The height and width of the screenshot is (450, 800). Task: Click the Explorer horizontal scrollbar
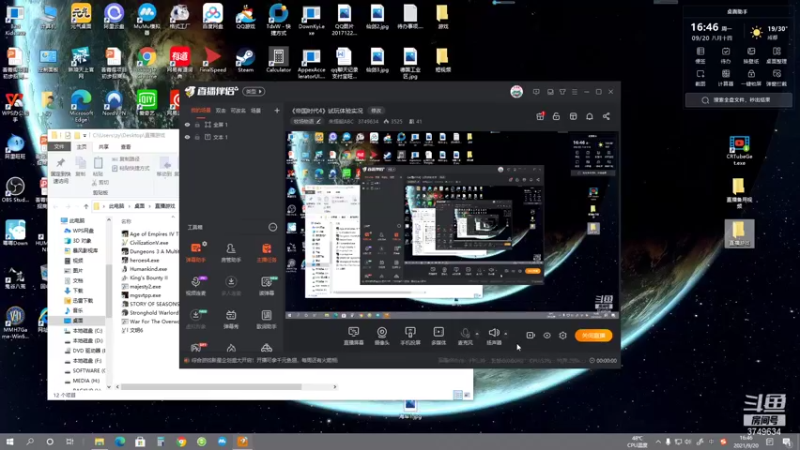pos(212,387)
